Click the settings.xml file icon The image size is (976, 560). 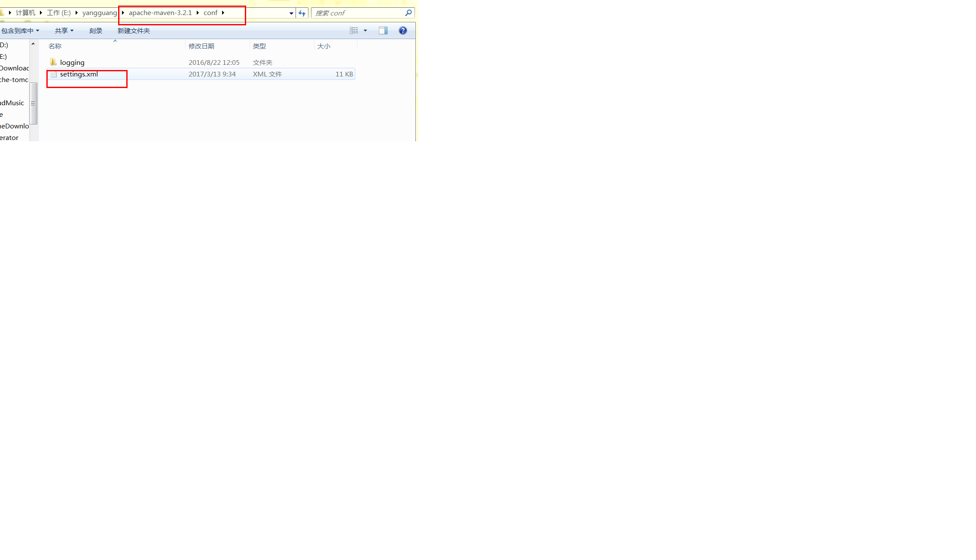[x=54, y=74]
